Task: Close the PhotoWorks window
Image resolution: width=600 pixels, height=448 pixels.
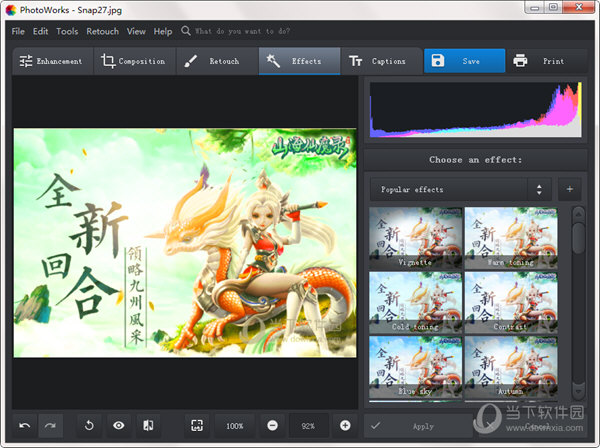Action: 579,7
